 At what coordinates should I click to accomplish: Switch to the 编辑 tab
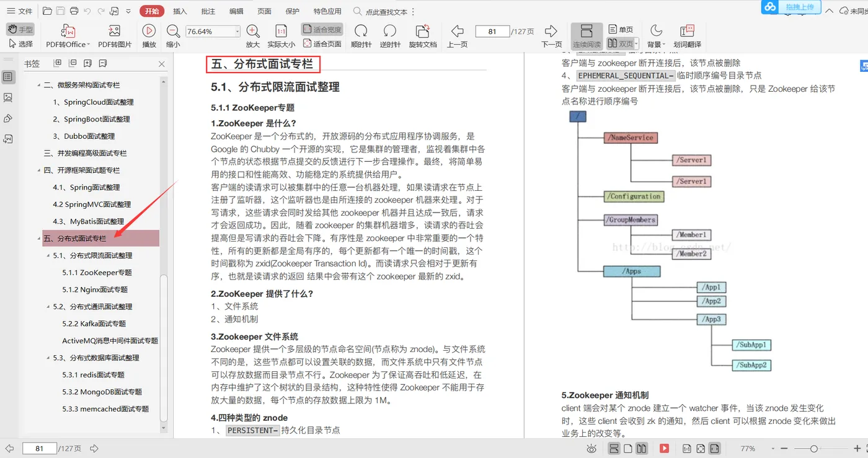[236, 11]
